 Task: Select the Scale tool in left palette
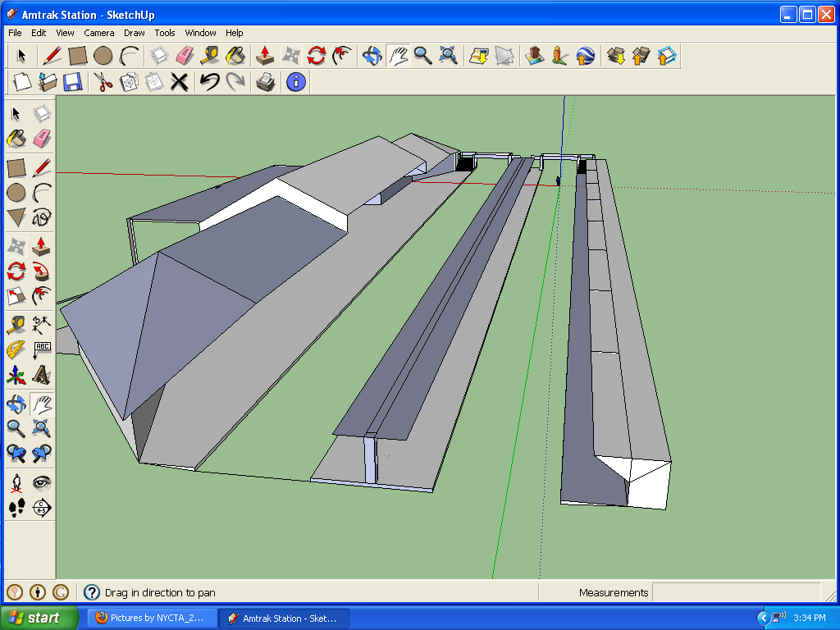point(16,295)
